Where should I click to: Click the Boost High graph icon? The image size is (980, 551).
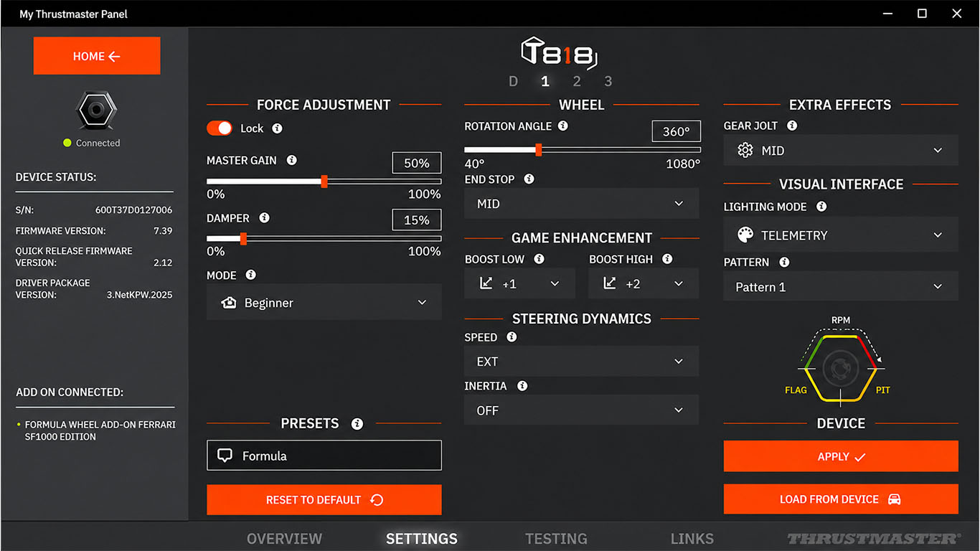tap(610, 283)
